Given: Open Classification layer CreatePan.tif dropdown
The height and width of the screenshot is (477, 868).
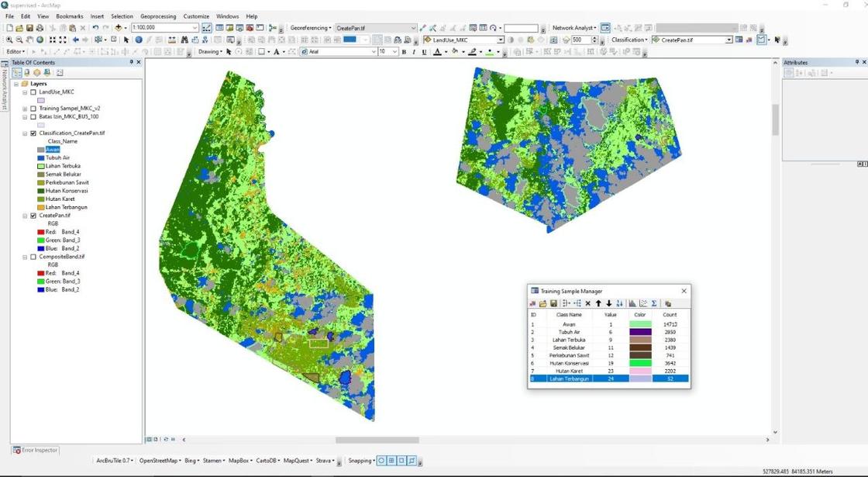Looking at the screenshot, I should tap(728, 40).
